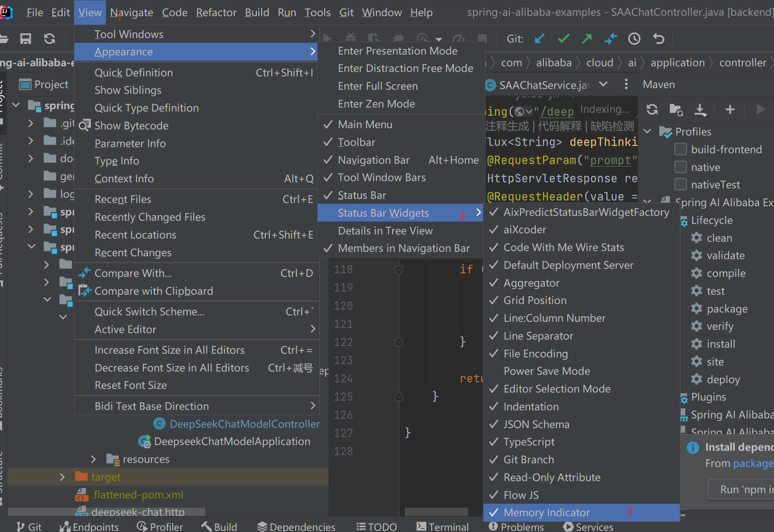
Task: Open the Dependencies tool window
Action: [296, 527]
